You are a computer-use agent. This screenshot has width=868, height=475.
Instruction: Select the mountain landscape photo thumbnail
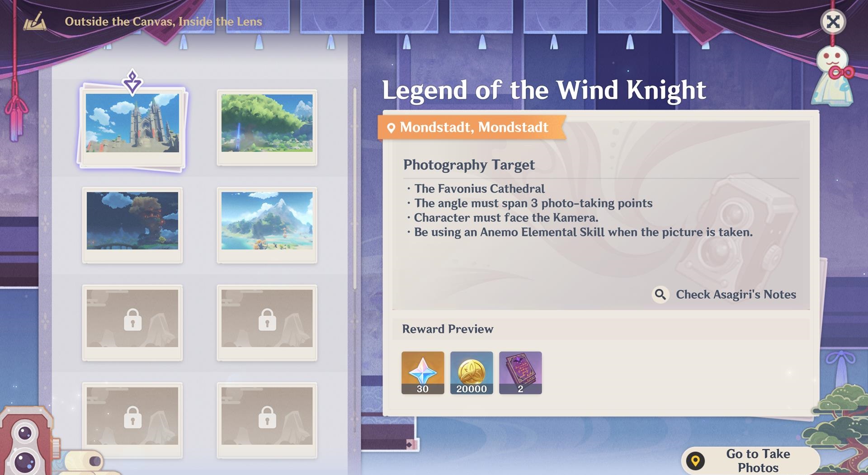[267, 225]
